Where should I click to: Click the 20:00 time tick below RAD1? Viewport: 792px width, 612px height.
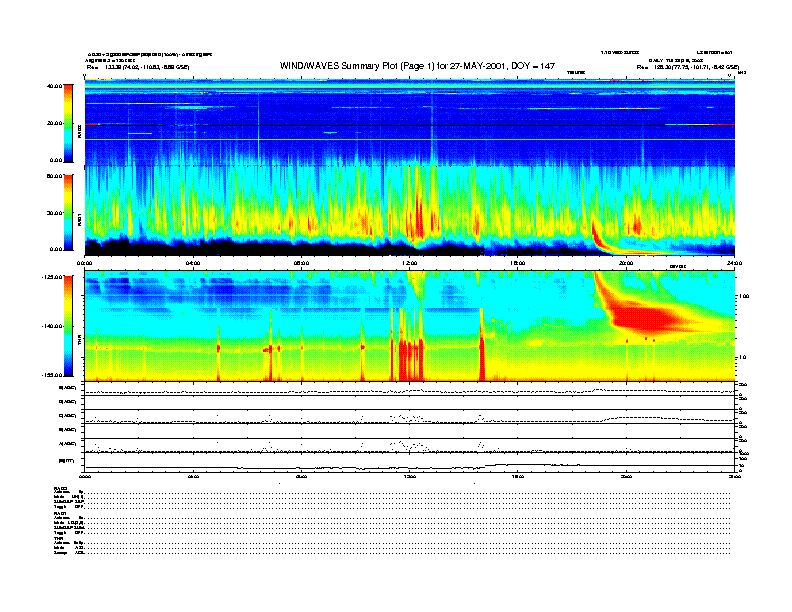pyautogui.click(x=626, y=263)
